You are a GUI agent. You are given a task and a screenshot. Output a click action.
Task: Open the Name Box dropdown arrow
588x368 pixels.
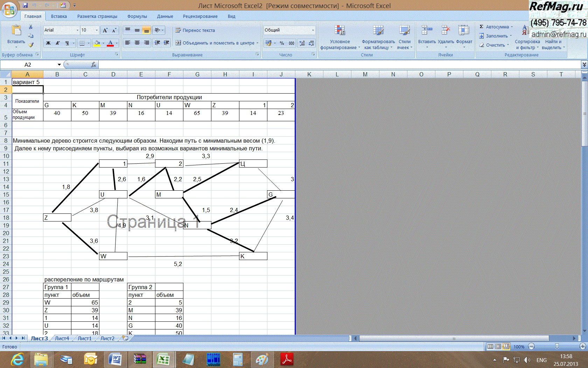[x=59, y=64]
